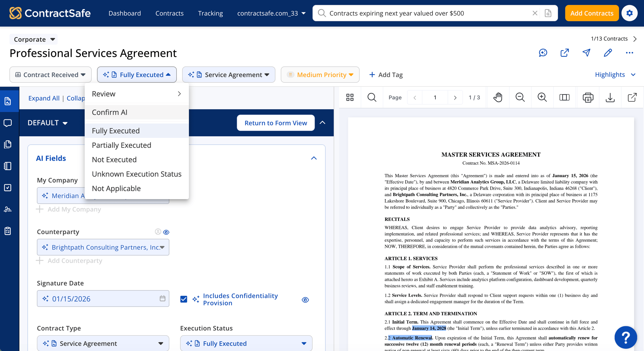Search within the document viewer

[x=372, y=97]
